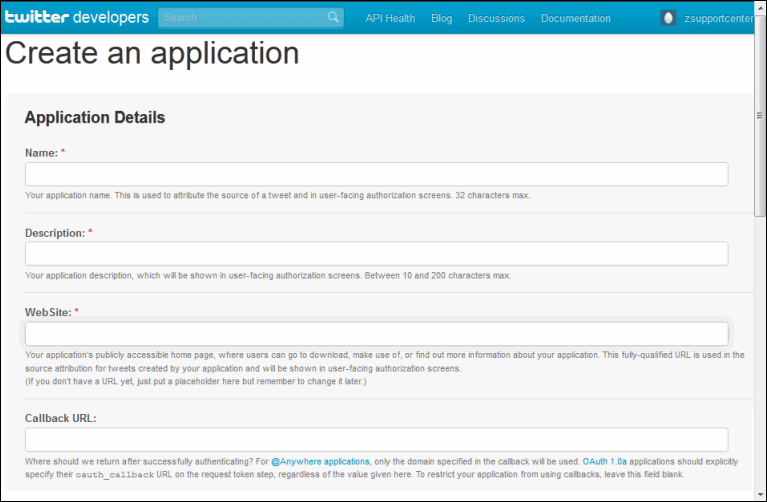767x502 pixels.
Task: Click the 'Callback URL:' field label
Action: (x=61, y=418)
